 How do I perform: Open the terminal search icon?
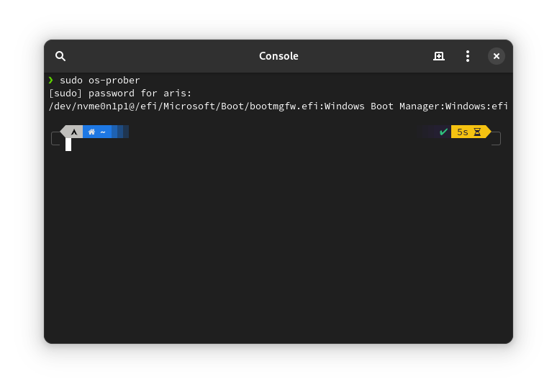[x=60, y=56]
